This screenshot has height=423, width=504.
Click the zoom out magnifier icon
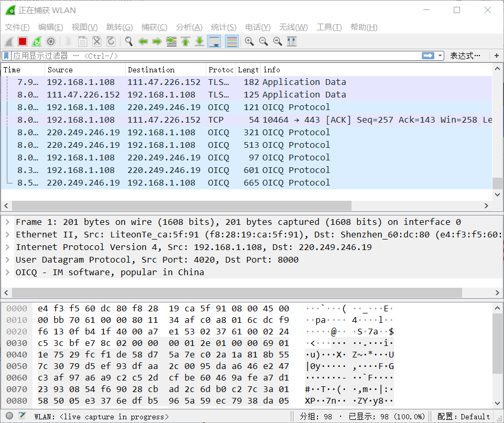263,41
